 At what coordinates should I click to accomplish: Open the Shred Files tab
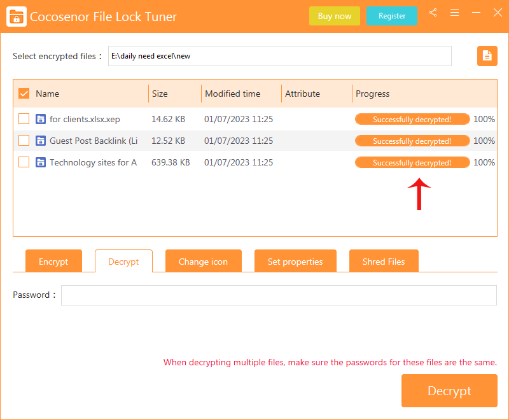coord(384,262)
